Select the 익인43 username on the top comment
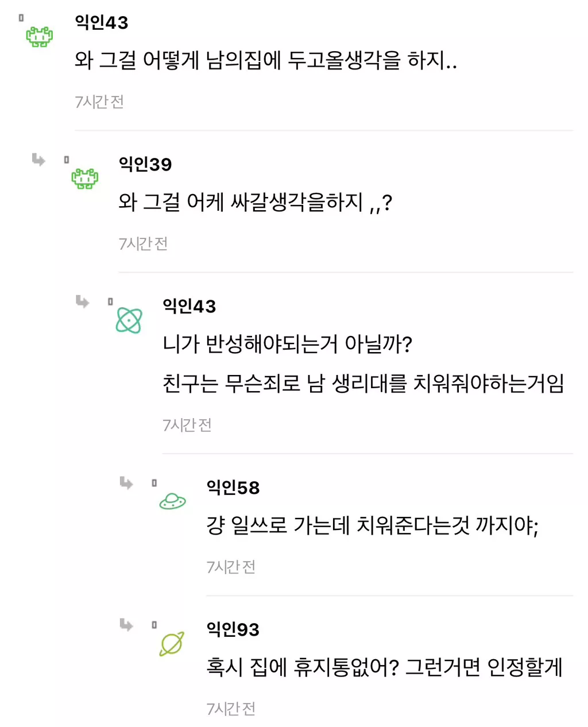588x727 pixels. [x=102, y=22]
